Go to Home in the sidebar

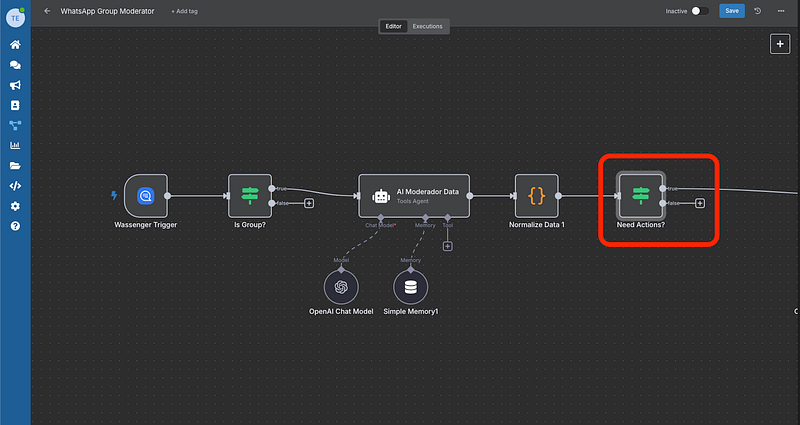pos(15,45)
